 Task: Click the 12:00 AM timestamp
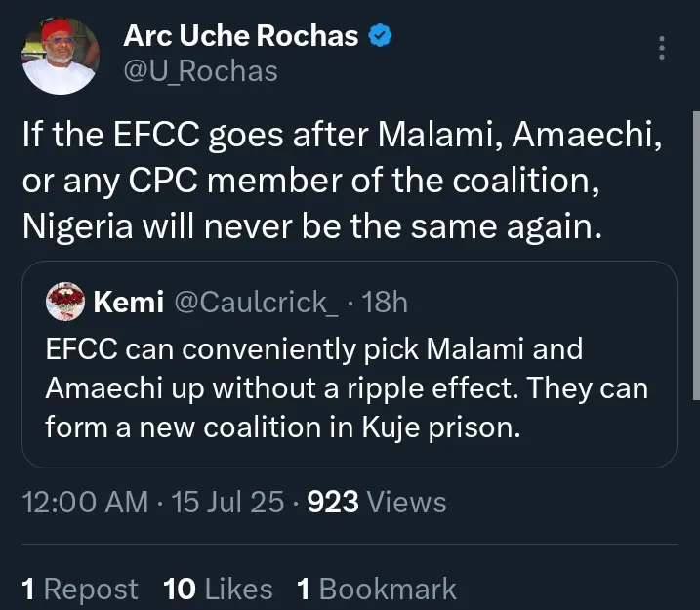[x=85, y=502]
